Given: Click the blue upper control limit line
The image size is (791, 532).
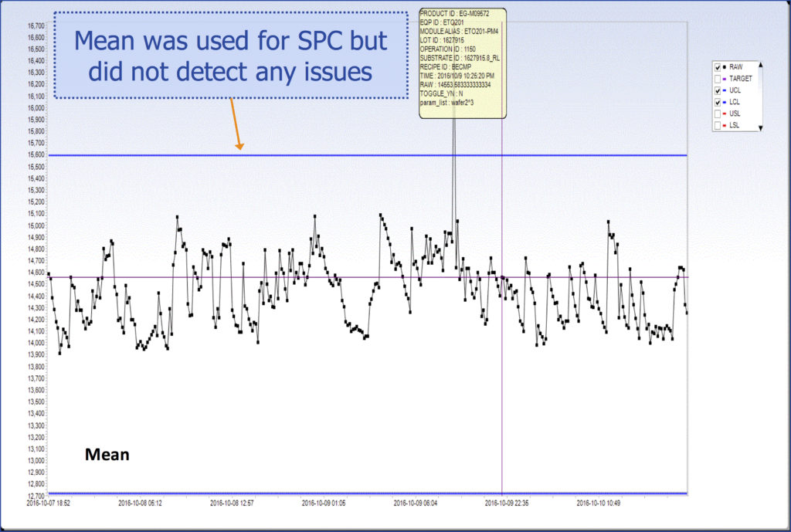Looking at the screenshot, I should 348,155.
